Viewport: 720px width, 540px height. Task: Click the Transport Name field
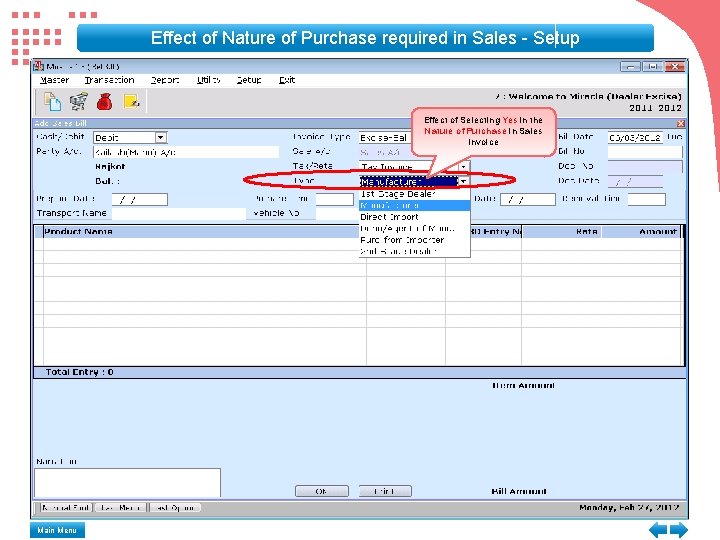pyautogui.click(x=179, y=214)
